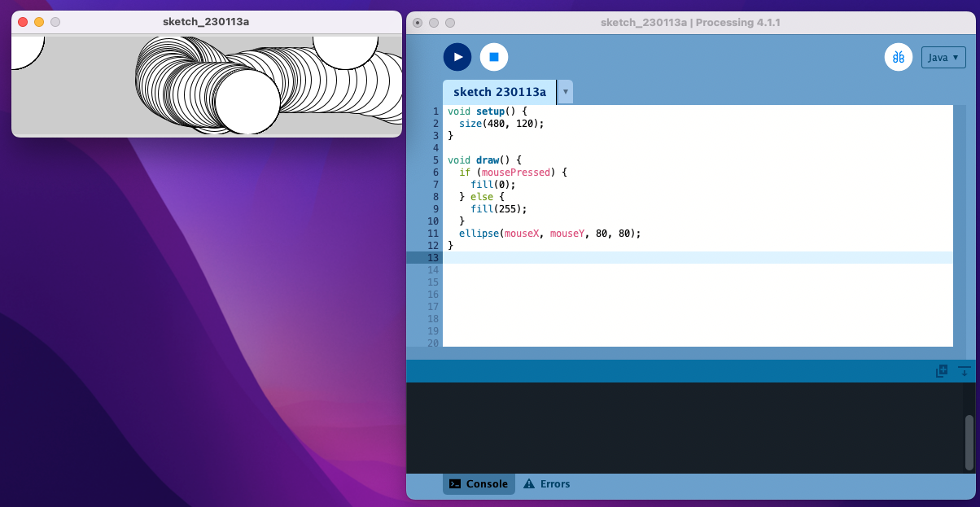Click the empty highlighted line 13
980x507 pixels.
click(x=698, y=258)
